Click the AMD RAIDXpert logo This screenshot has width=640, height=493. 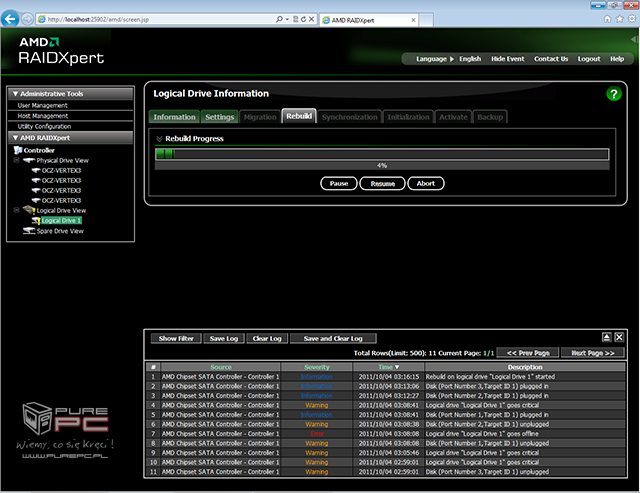61,51
